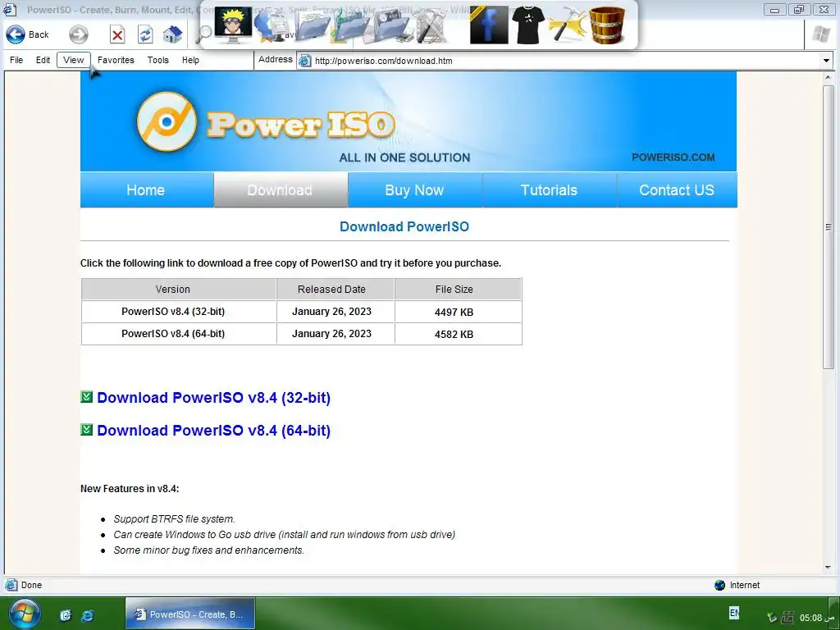Open the Buy Now navigation tab

414,189
